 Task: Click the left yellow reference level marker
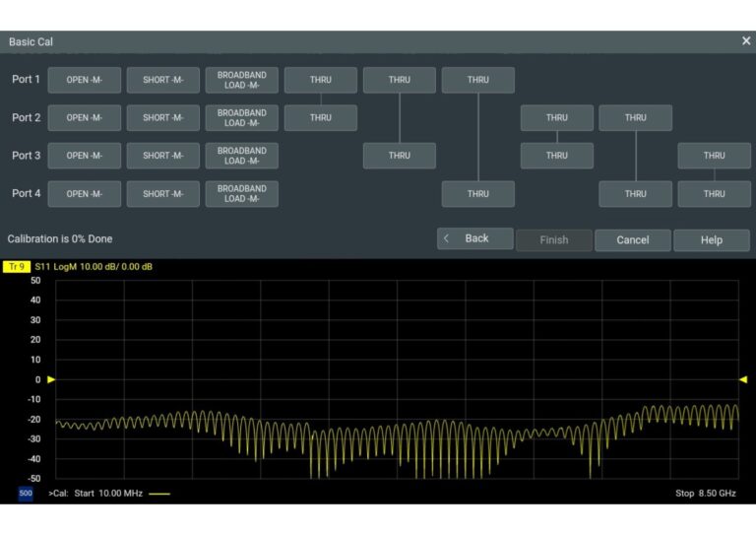[x=51, y=379]
